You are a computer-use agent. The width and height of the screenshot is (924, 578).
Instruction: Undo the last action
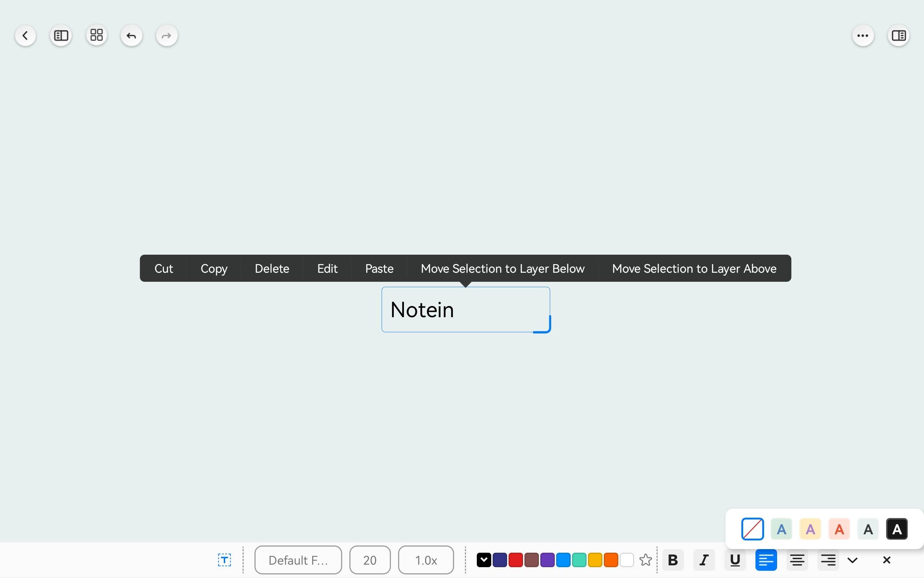(131, 35)
